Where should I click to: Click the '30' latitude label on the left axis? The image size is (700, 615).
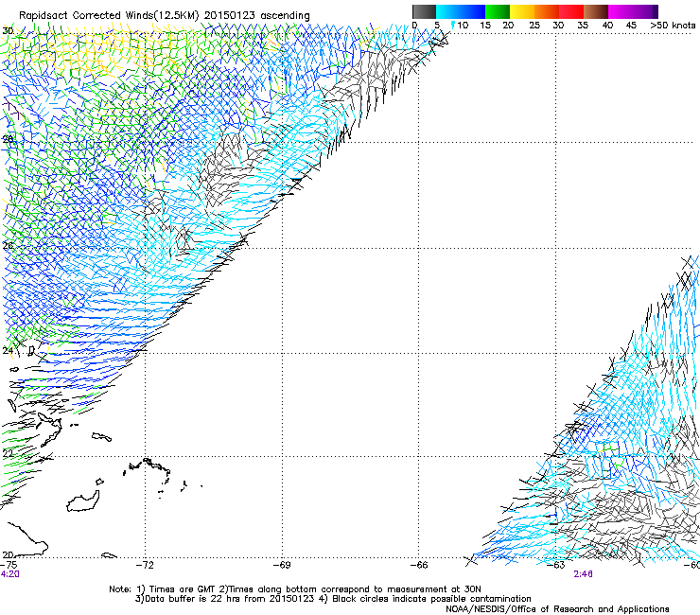[x=8, y=31]
